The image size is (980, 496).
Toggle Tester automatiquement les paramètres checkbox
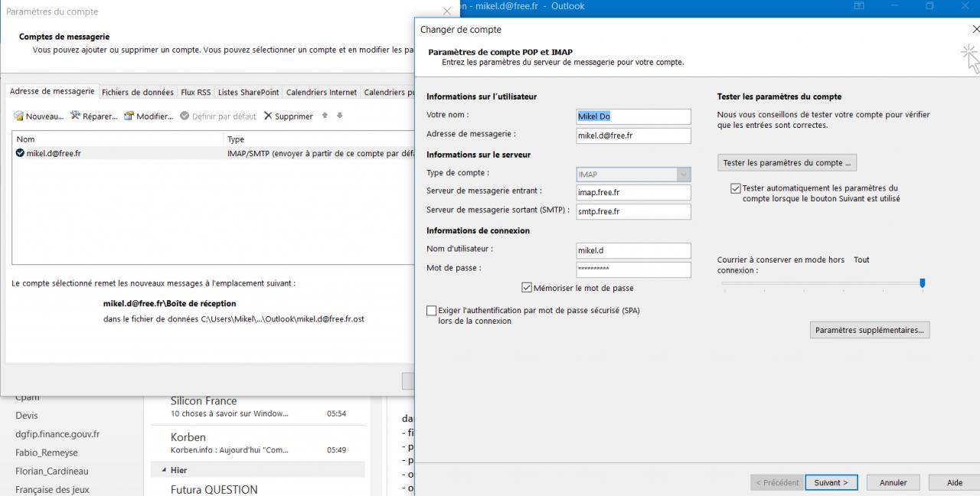pyautogui.click(x=736, y=188)
